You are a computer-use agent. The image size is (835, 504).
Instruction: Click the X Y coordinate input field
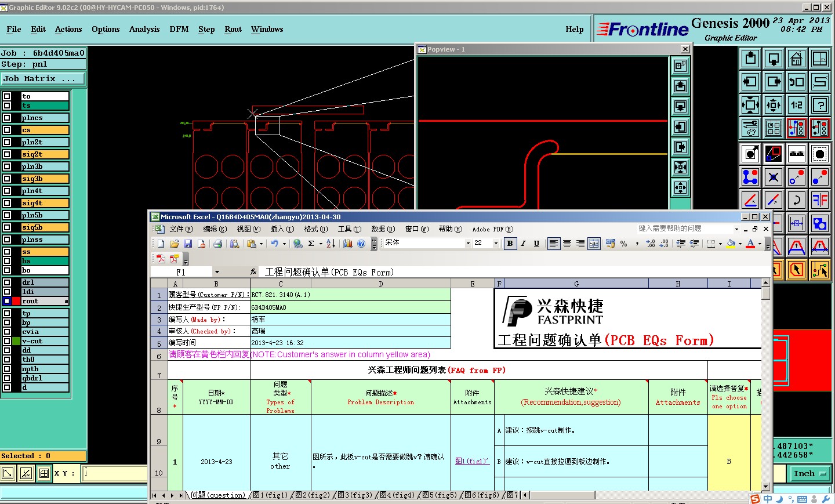click(x=115, y=473)
